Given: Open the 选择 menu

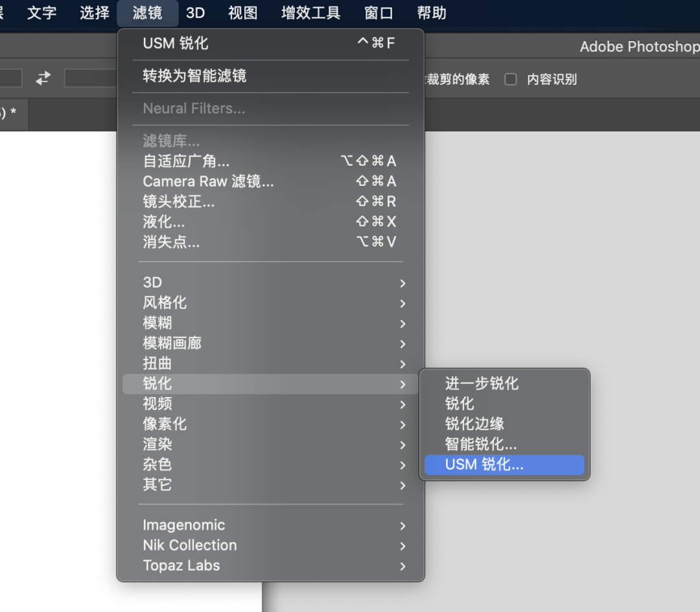Looking at the screenshot, I should pos(95,12).
